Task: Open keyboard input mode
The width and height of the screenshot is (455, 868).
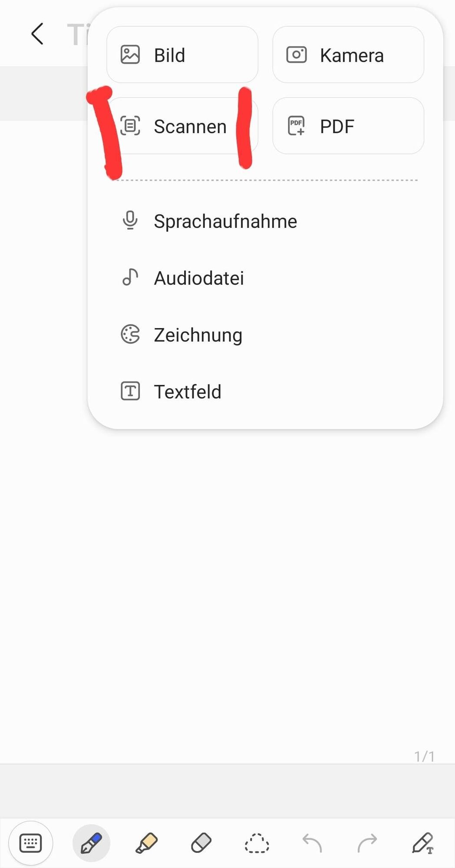Action: point(31,843)
